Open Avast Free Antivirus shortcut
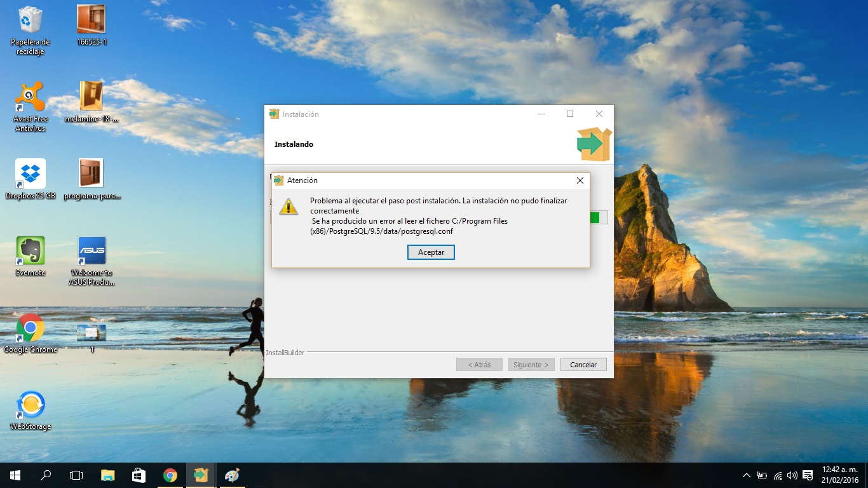868x488 pixels. click(x=30, y=97)
